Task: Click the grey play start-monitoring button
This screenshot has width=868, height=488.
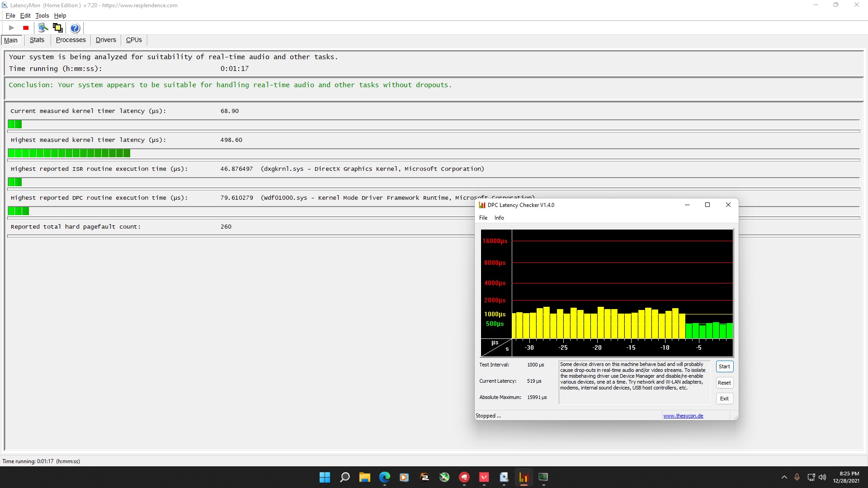Action: [x=12, y=28]
